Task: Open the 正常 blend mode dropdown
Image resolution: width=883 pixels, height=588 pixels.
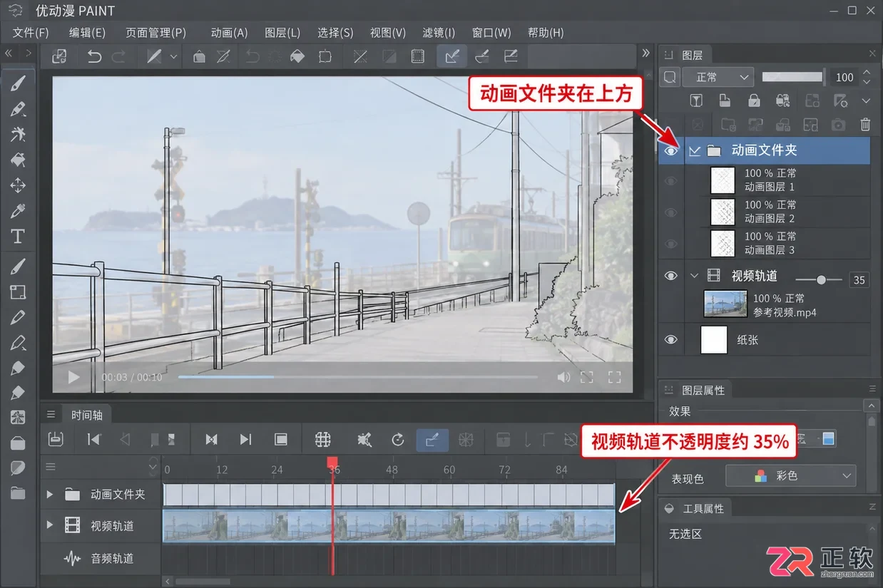Action: click(x=718, y=77)
